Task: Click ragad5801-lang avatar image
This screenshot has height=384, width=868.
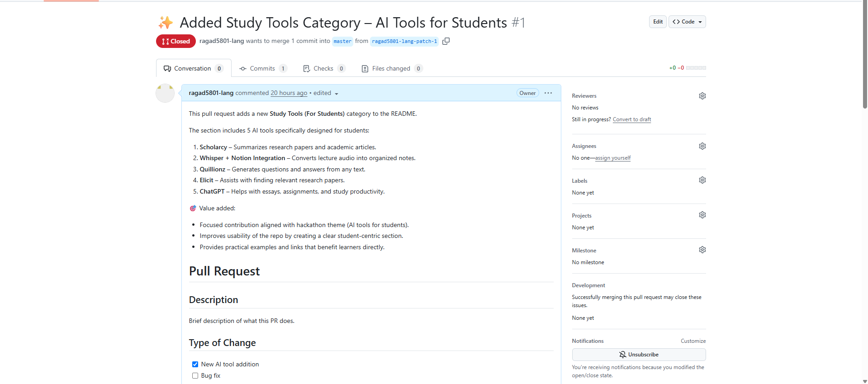Action: click(165, 93)
